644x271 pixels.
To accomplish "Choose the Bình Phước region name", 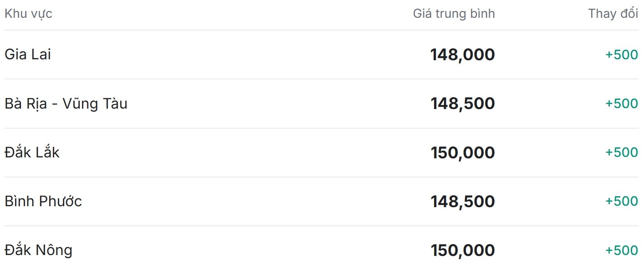I will coord(43,201).
